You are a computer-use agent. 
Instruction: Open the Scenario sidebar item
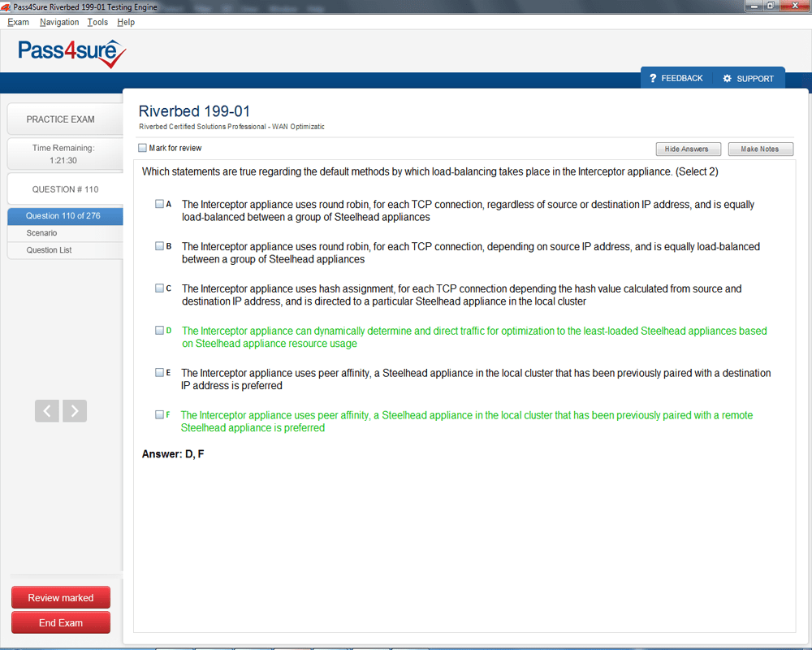(65, 232)
